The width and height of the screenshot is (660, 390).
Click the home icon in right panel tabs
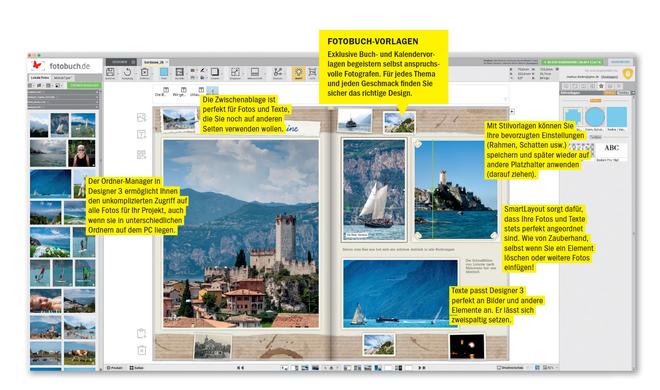pos(601,86)
